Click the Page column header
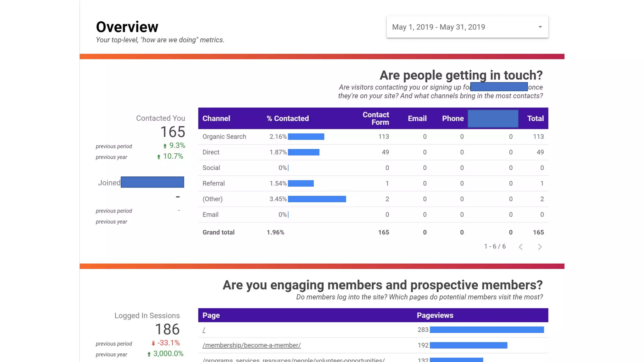Screen dimensions: 644x362 (x=211, y=315)
